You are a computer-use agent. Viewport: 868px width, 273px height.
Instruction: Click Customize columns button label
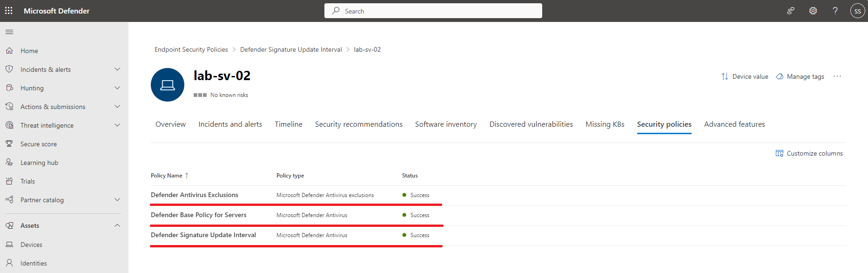[x=814, y=153]
